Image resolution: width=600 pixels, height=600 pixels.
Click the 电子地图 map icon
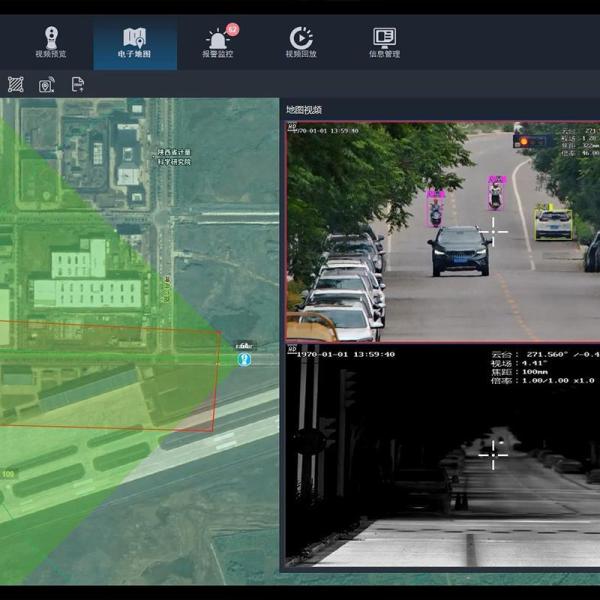point(134,38)
